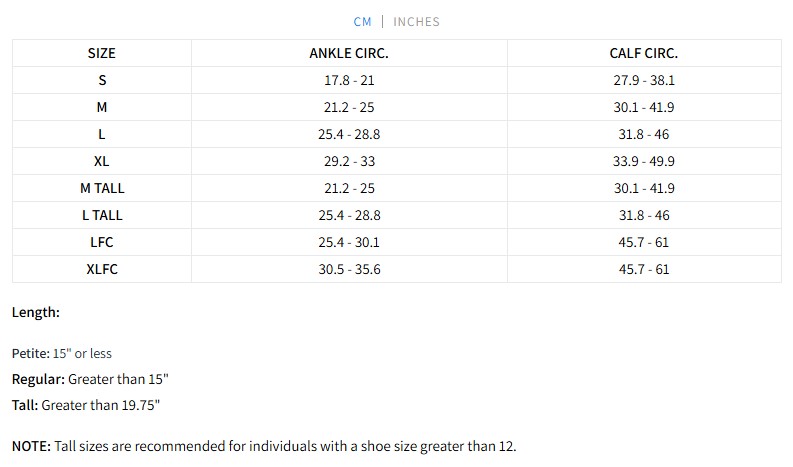Click ankle value 30.5 - 35.6
Screen dimensions: 793x467
coord(349,269)
